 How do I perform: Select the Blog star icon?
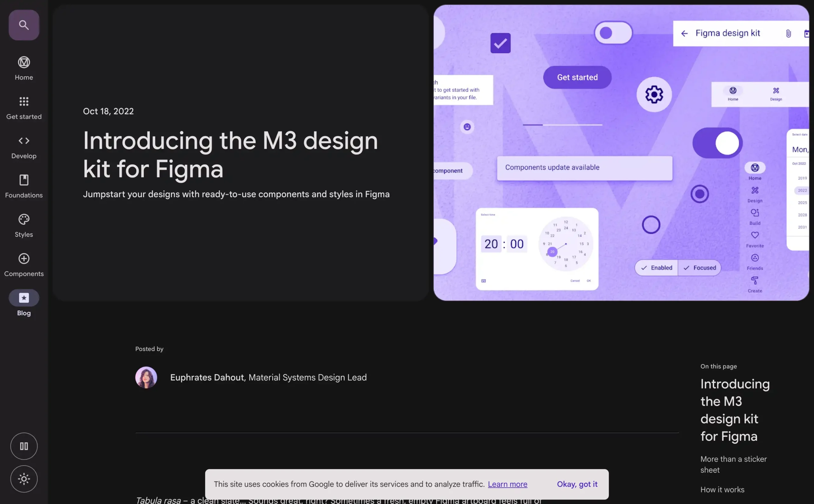point(24,298)
